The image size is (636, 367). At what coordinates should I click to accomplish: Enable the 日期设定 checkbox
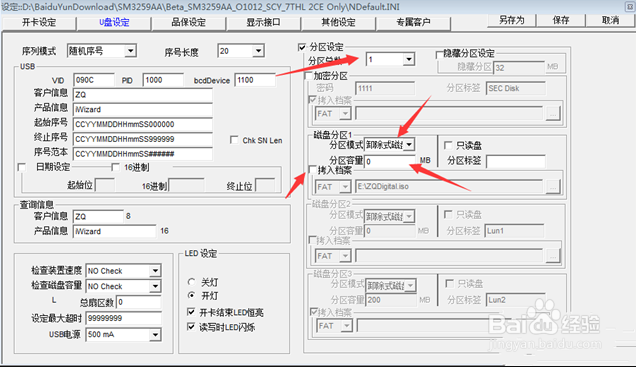(21, 167)
